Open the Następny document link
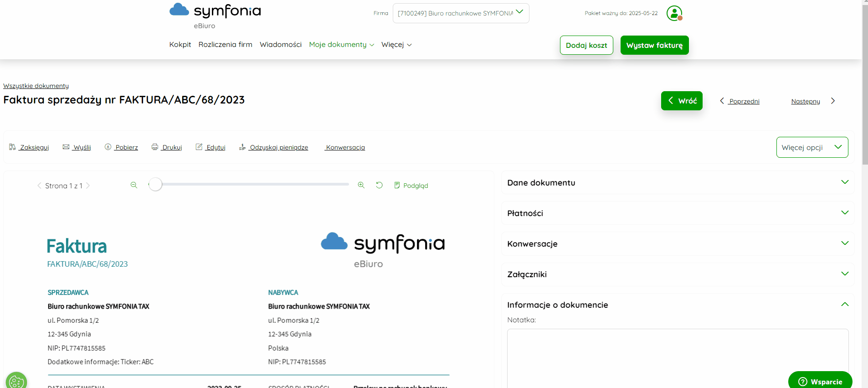 coord(806,101)
